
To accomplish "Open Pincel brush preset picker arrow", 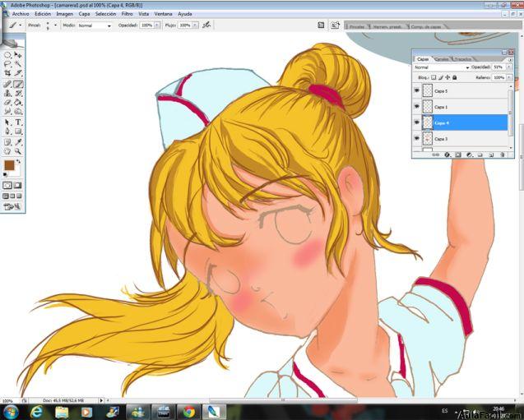I will click(55, 25).
